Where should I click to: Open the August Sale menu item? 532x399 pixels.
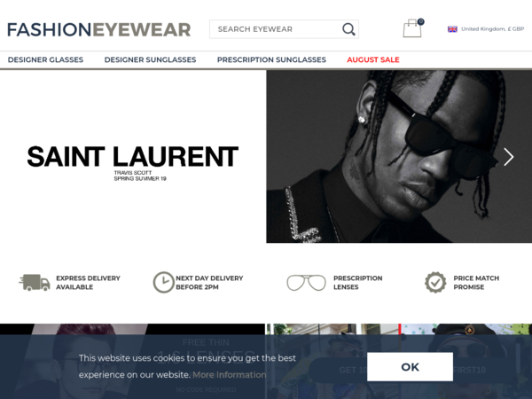[373, 59]
